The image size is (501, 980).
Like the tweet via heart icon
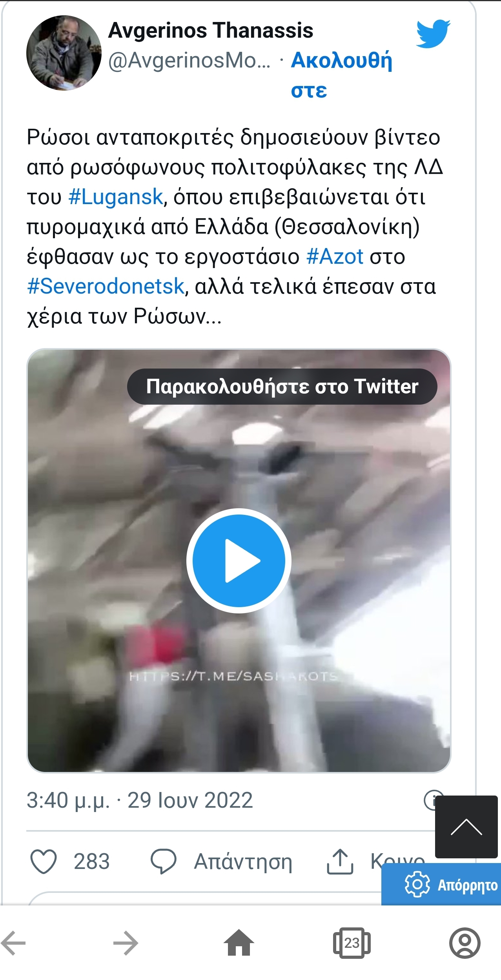pos(44,862)
